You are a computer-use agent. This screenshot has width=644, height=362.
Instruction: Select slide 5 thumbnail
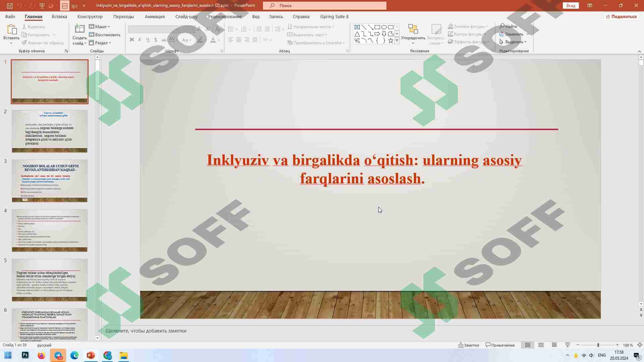click(x=50, y=280)
